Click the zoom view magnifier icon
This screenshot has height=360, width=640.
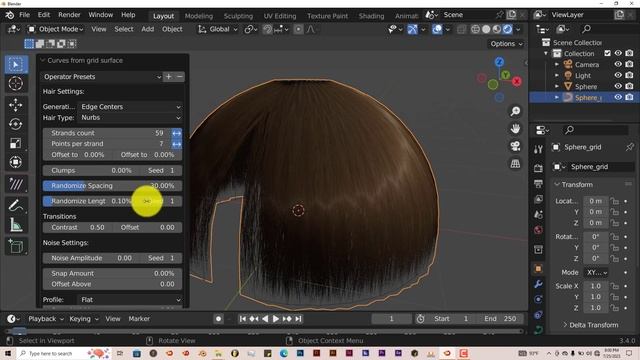(x=515, y=111)
